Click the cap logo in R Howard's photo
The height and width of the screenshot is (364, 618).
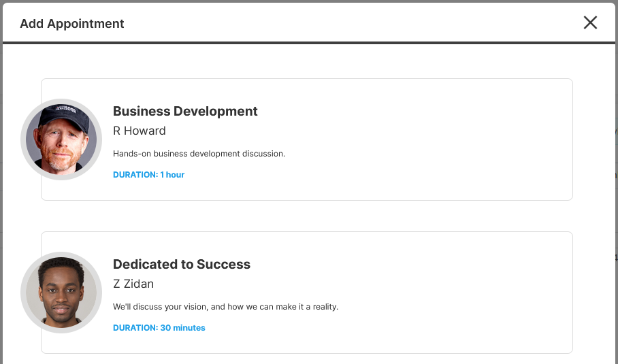(x=65, y=108)
